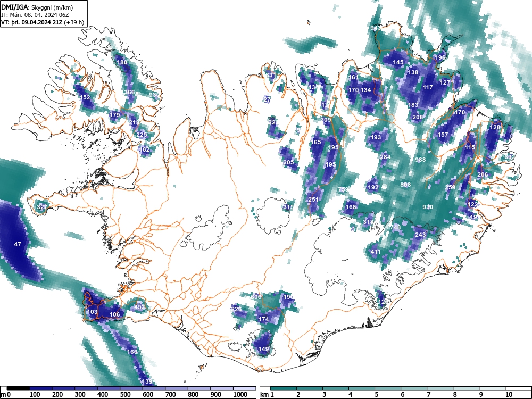Click the 'km 1' label on the kilometre legend
Viewport: 532px width, 399px height.
(267, 395)
